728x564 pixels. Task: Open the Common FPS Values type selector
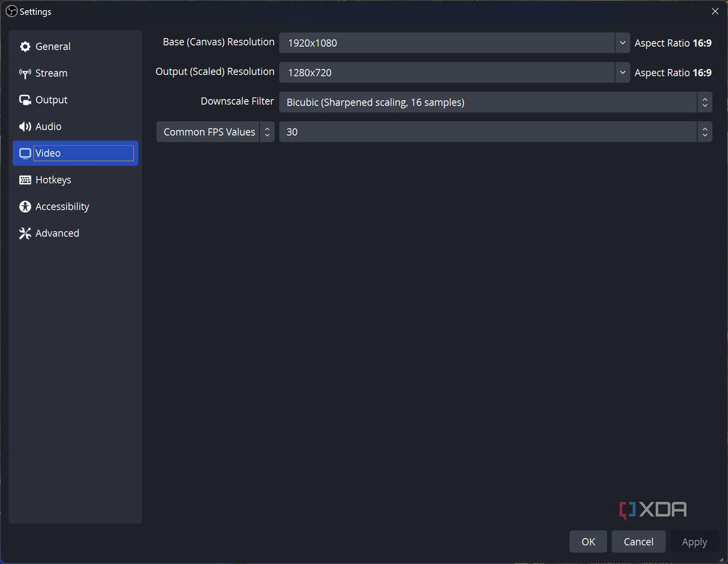click(x=216, y=132)
